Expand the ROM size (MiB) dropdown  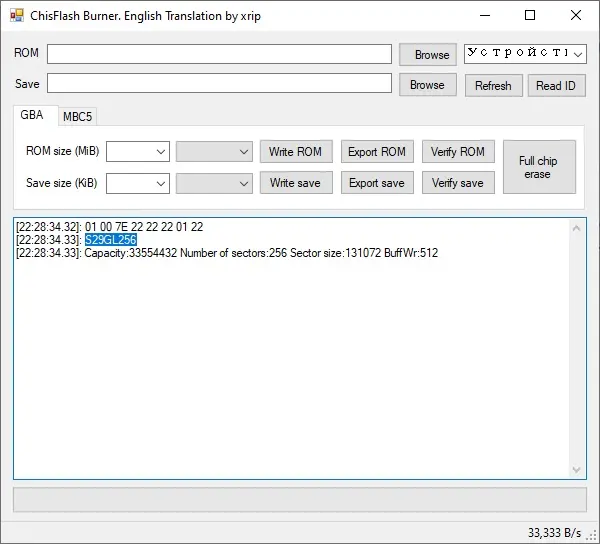(138, 152)
